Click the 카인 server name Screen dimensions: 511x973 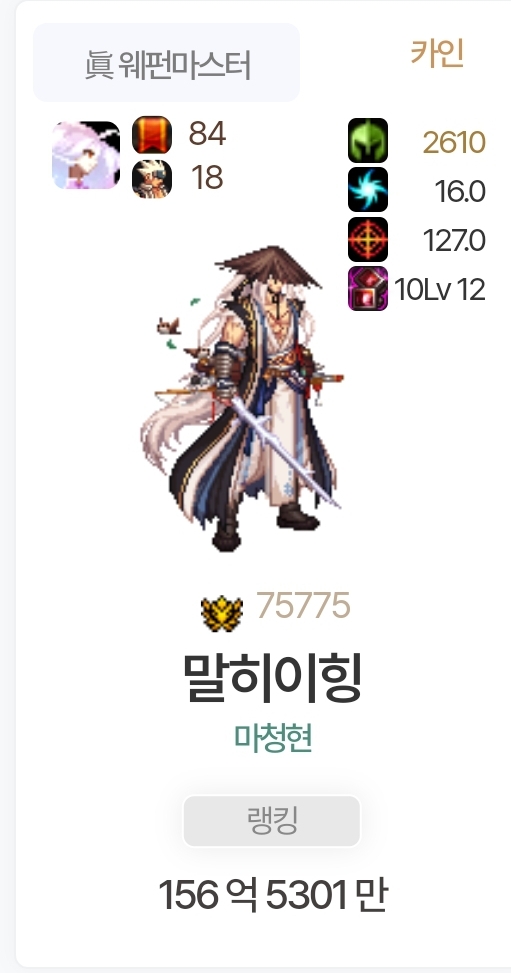click(x=437, y=53)
